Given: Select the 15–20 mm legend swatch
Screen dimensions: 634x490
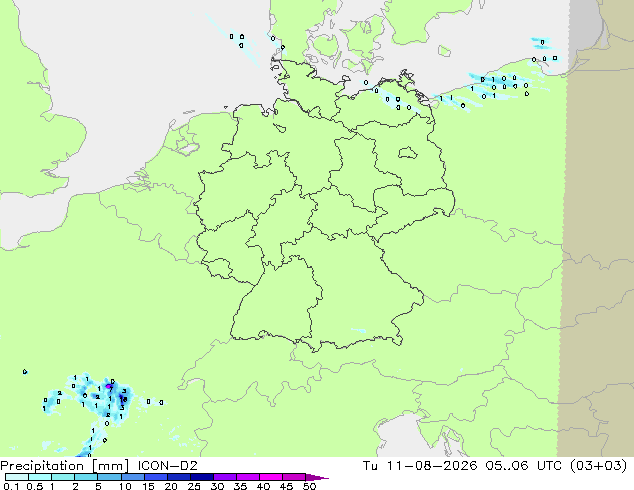Looking at the screenshot, I should click(156, 477).
